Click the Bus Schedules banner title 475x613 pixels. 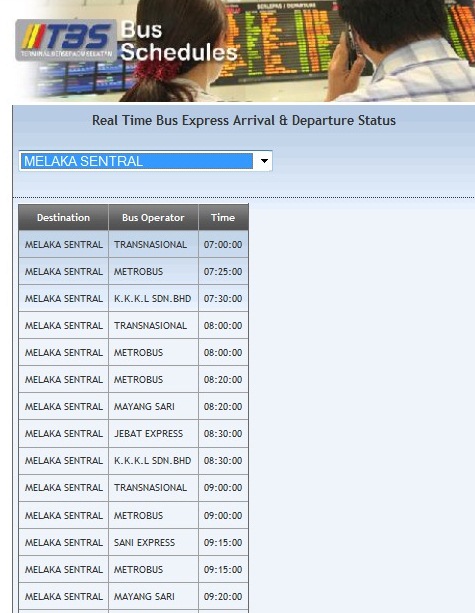coord(179,41)
